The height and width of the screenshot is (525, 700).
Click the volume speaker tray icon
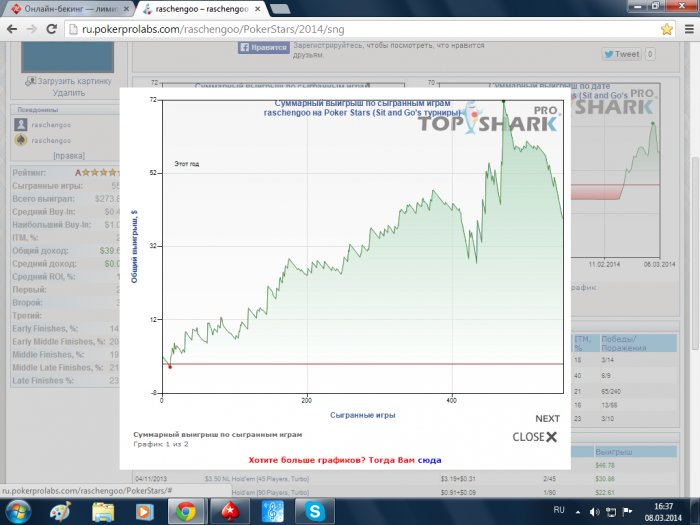594,512
